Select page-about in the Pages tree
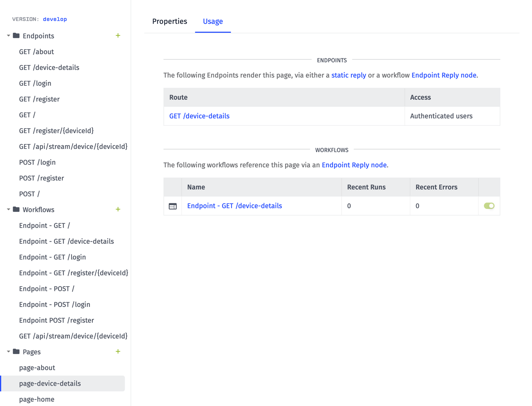 point(37,368)
